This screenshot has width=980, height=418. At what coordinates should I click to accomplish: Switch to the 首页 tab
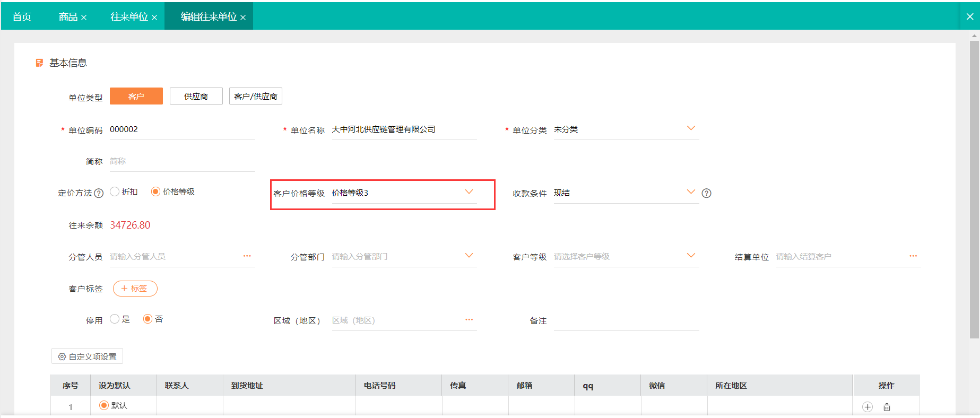pos(22,17)
